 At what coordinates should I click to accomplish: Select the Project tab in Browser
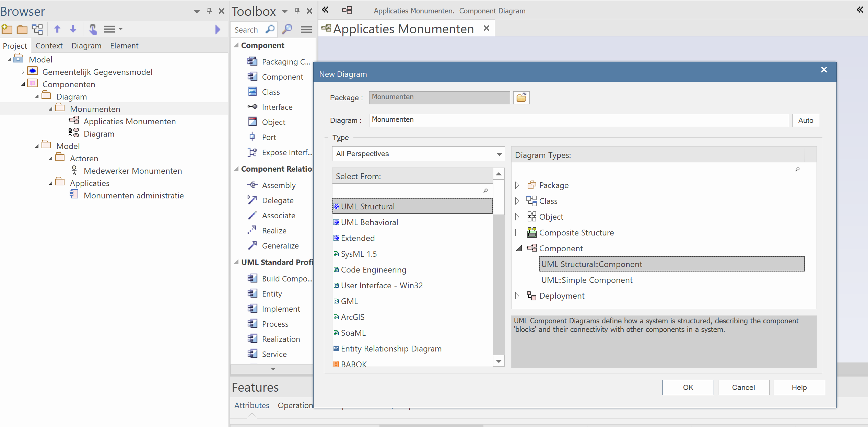tap(15, 45)
